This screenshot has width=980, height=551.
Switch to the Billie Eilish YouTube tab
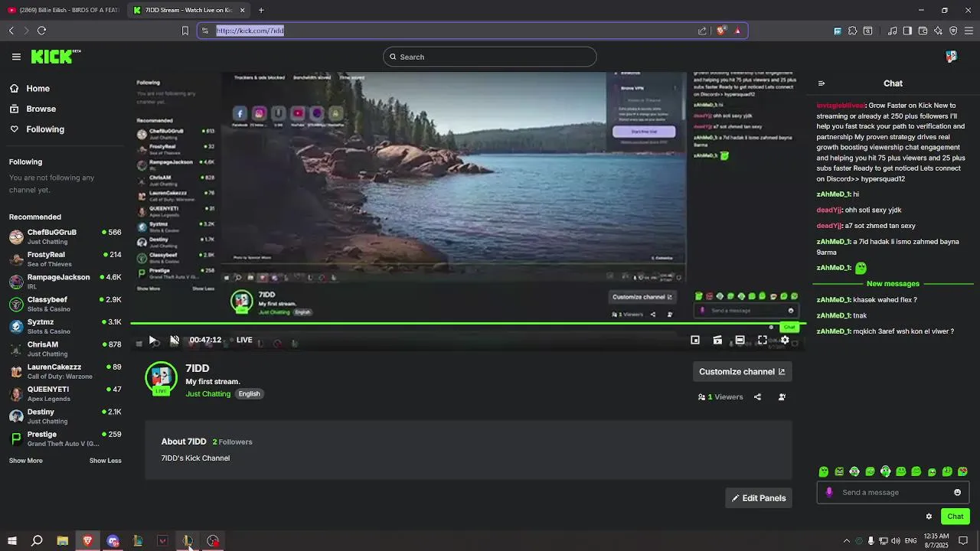pos(64,10)
